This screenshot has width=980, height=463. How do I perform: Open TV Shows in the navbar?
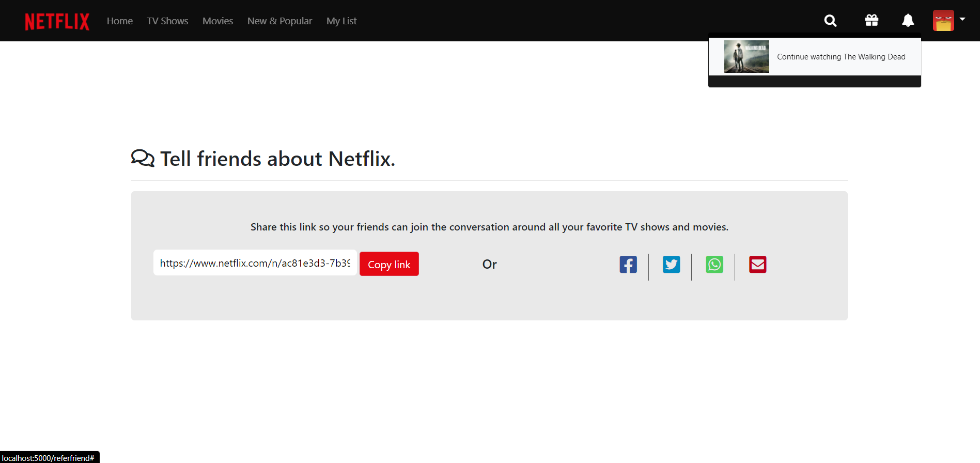[167, 21]
